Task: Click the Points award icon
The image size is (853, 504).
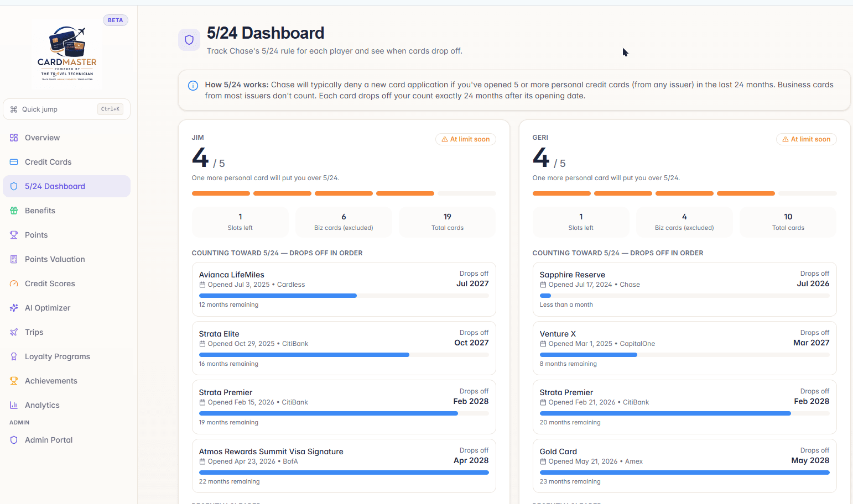Action: pos(14,235)
